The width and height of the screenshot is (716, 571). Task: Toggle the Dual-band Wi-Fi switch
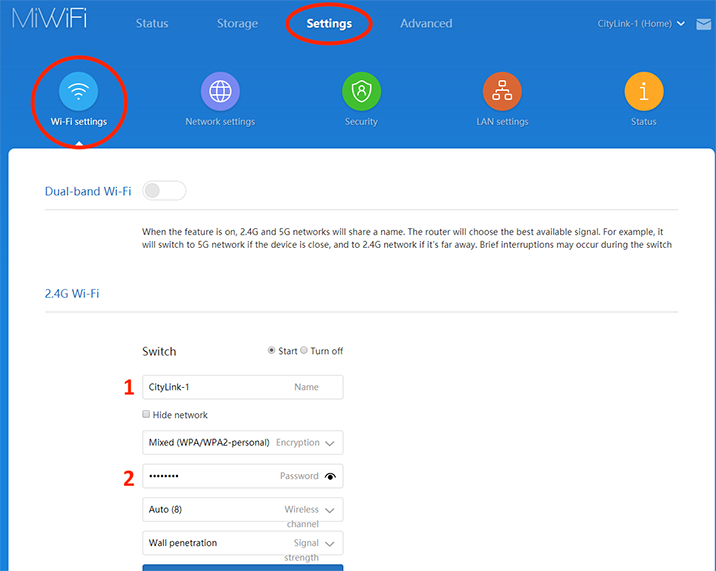click(x=164, y=190)
